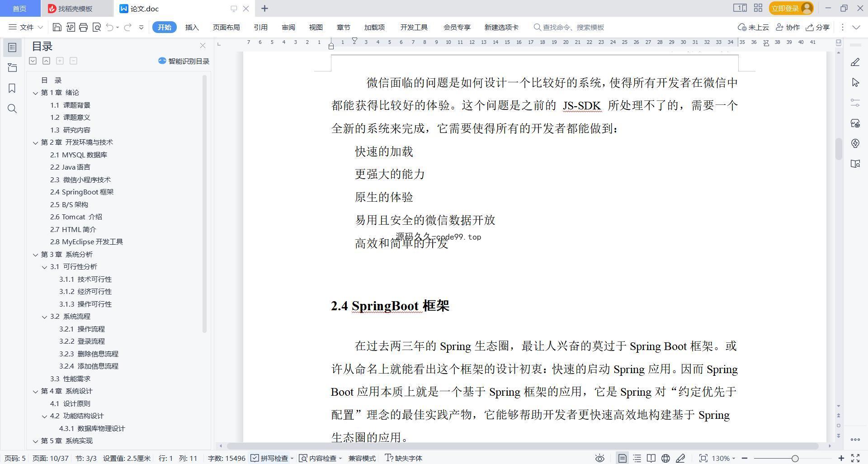Screen dimensions: 868x464
Task: Collapse 3.1 可行性分析 node
Action: pos(44,267)
